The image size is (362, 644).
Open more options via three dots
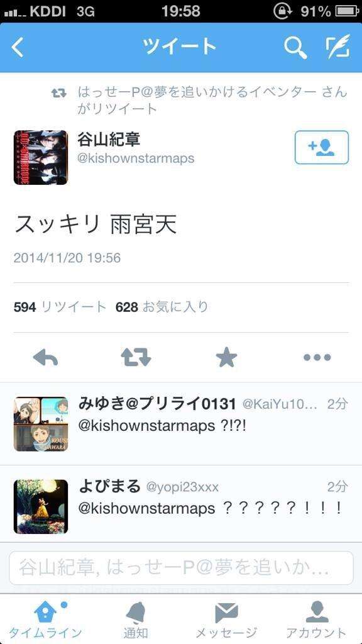(x=317, y=357)
